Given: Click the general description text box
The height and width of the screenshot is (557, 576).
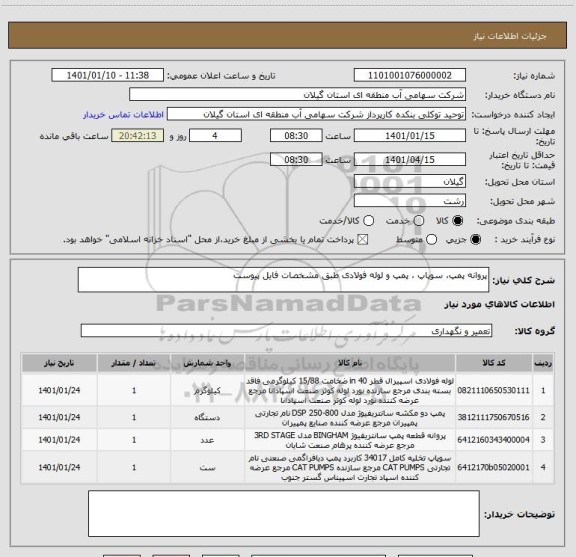Looking at the screenshot, I should click(x=284, y=280).
